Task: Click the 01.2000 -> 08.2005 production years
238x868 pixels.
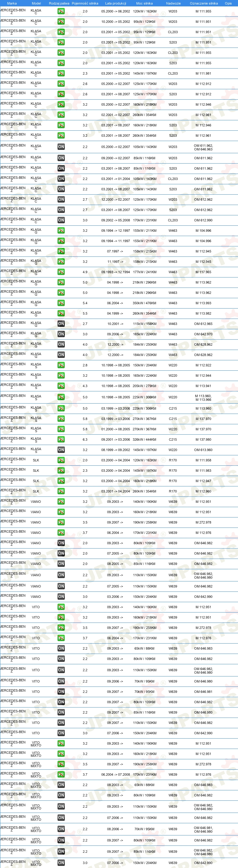Action: pos(115,429)
